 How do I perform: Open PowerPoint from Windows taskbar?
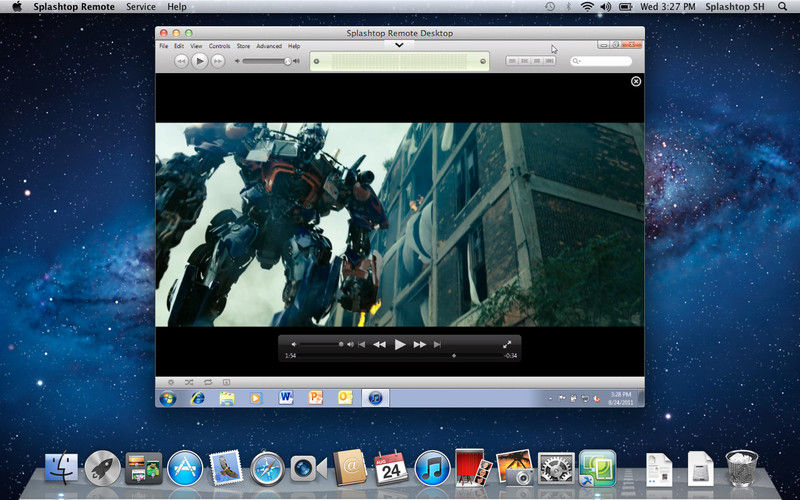316,398
